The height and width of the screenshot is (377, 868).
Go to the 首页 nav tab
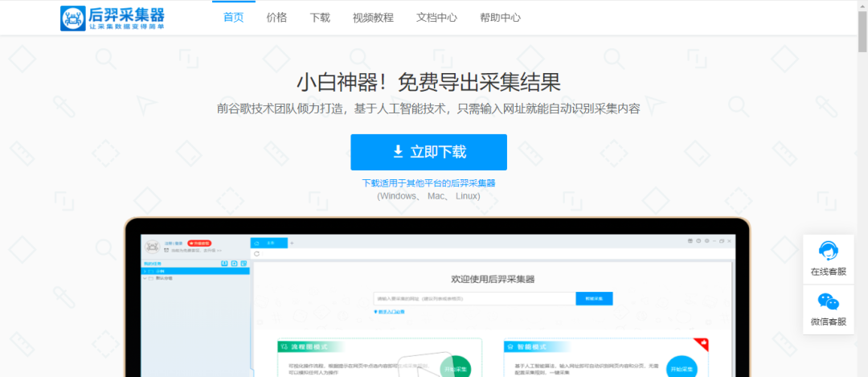coord(233,17)
